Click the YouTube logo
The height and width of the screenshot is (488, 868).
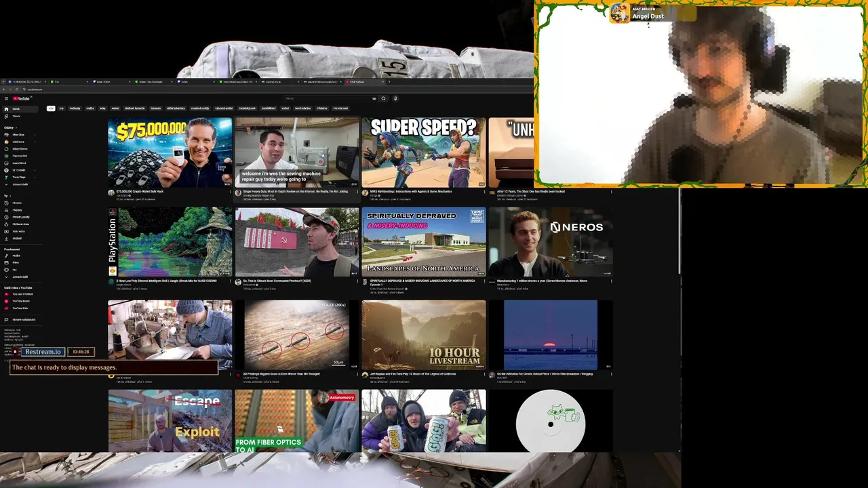click(x=22, y=98)
